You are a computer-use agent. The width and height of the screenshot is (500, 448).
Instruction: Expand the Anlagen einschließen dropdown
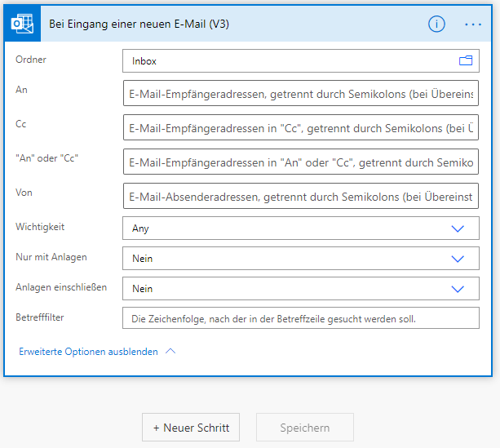pos(301,288)
